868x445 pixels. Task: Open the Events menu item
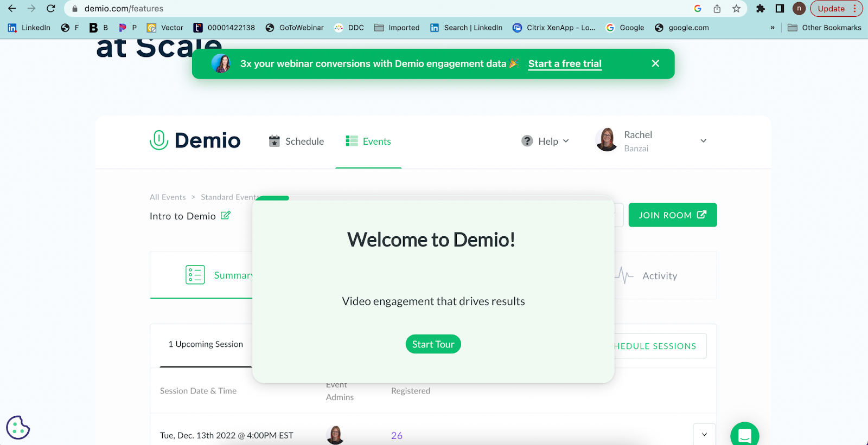368,141
